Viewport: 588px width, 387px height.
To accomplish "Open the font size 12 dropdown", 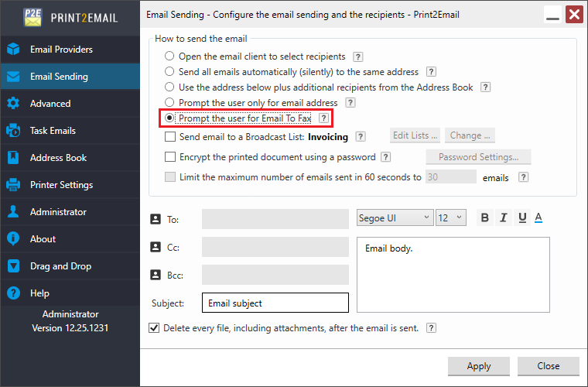I will pos(451,217).
